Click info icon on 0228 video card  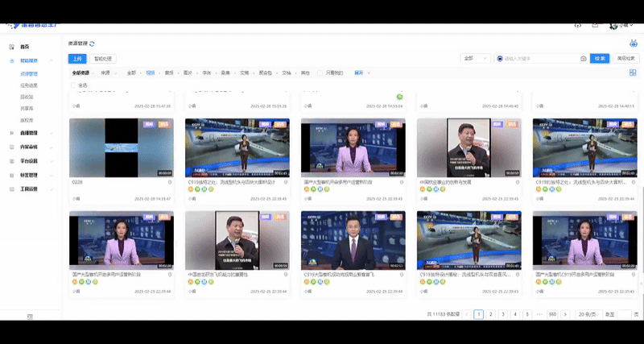[171, 182]
